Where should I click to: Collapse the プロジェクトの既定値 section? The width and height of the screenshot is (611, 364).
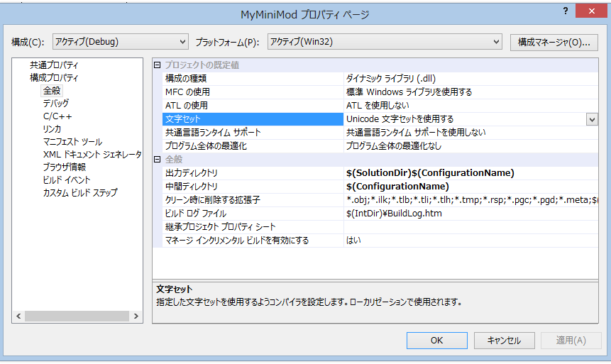click(x=158, y=65)
